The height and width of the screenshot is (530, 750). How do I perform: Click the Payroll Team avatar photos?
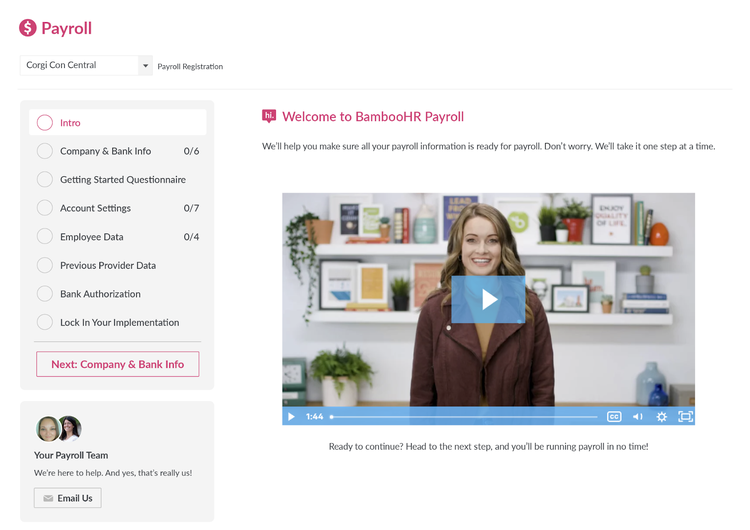[x=57, y=429]
